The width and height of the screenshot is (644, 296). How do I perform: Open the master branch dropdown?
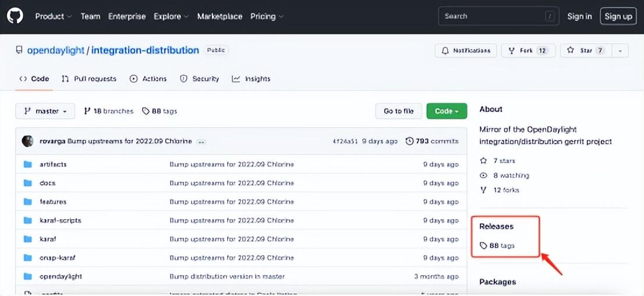click(45, 111)
